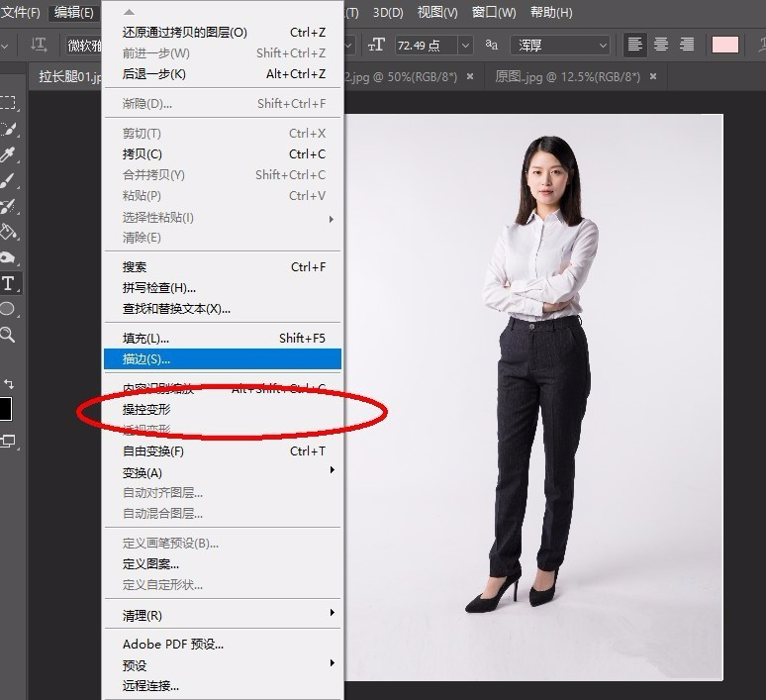Viewport: 766px width, 700px height.
Task: Enable center align text option
Action: coord(660,45)
